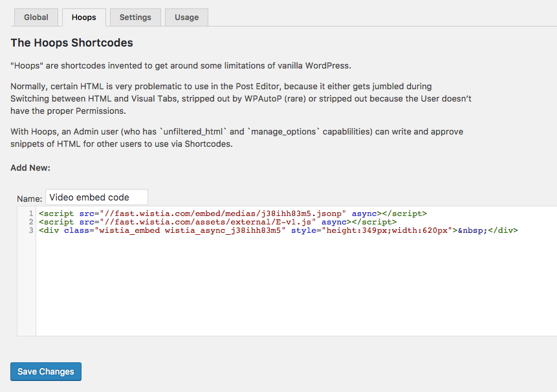
Task: Focus the Name input field
Action: 96,197
